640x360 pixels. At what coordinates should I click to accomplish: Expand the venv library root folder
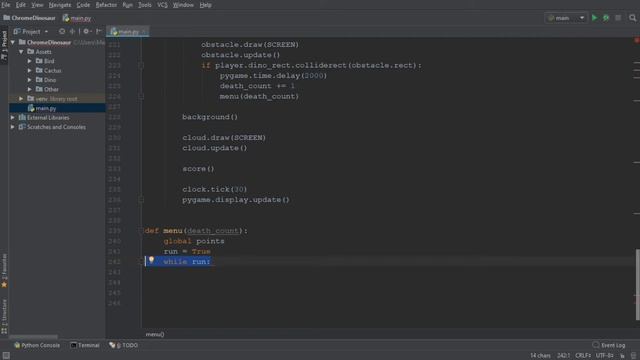click(21, 99)
